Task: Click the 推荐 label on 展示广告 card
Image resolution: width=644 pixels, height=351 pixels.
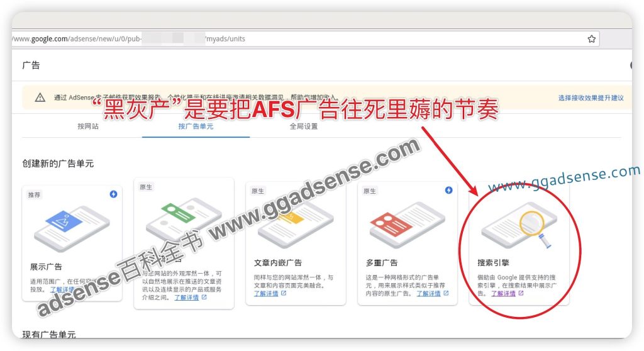Action: tap(34, 195)
